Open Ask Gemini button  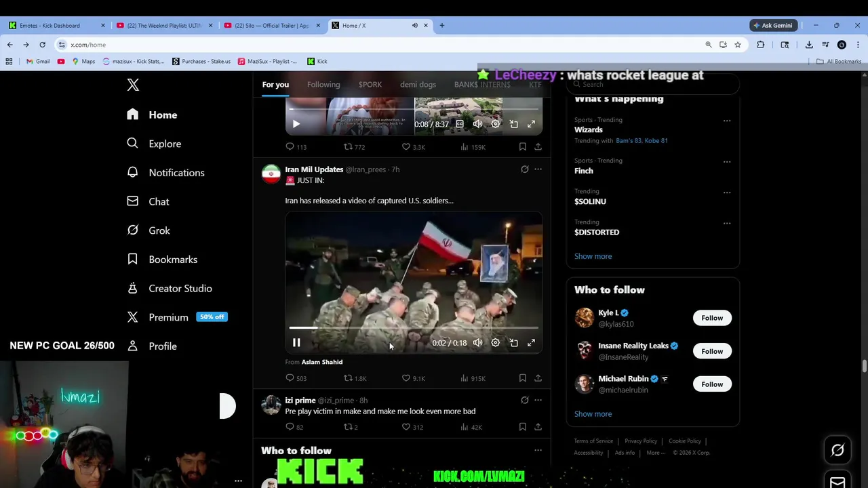[x=772, y=26]
